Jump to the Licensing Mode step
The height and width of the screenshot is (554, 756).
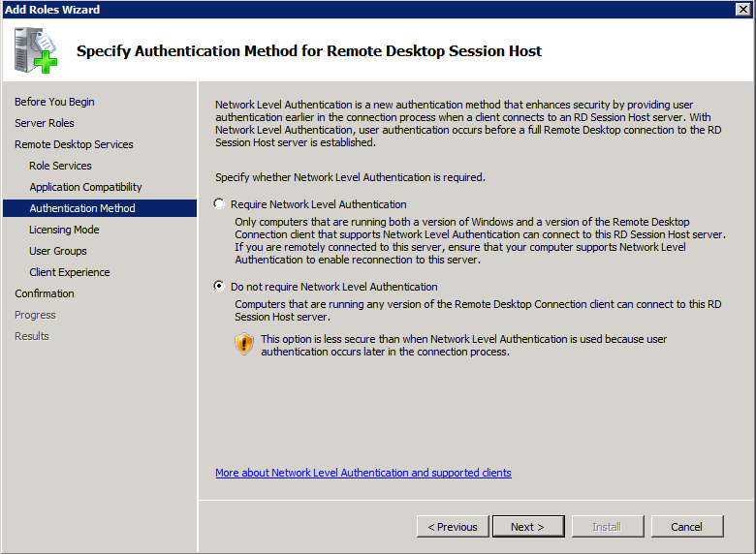64,230
